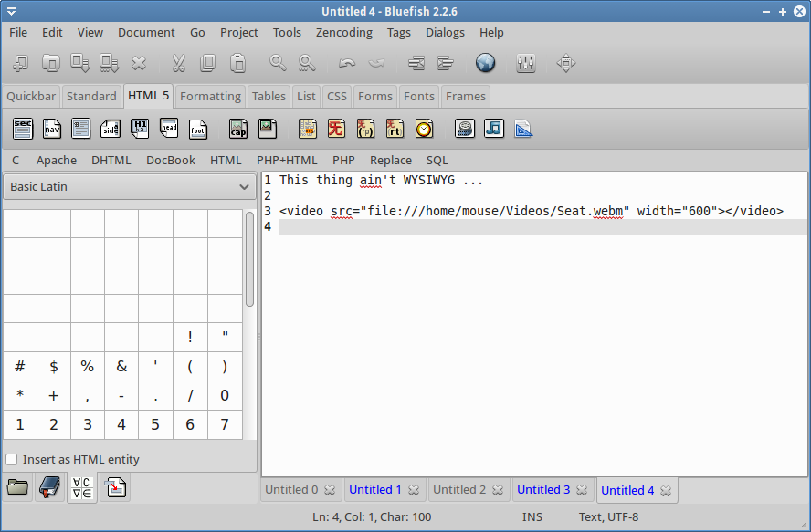Screen dimensions: 811x532
Task: Click the Close document X icon in toolbar
Action: tap(139, 63)
